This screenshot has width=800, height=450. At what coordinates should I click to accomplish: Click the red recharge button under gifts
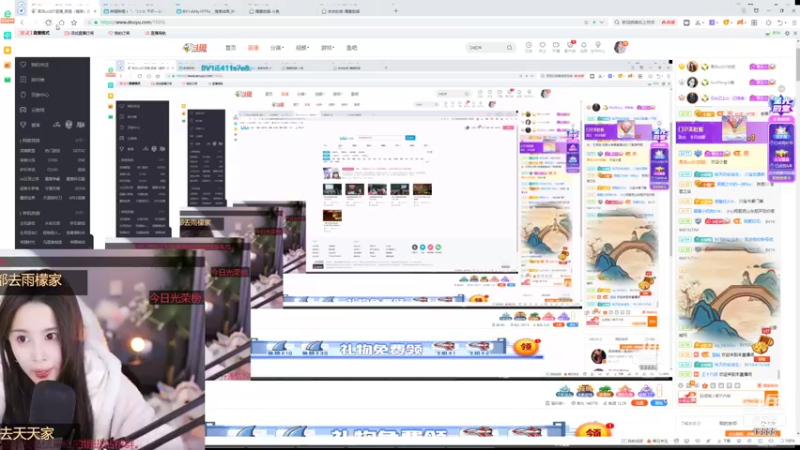click(639, 403)
